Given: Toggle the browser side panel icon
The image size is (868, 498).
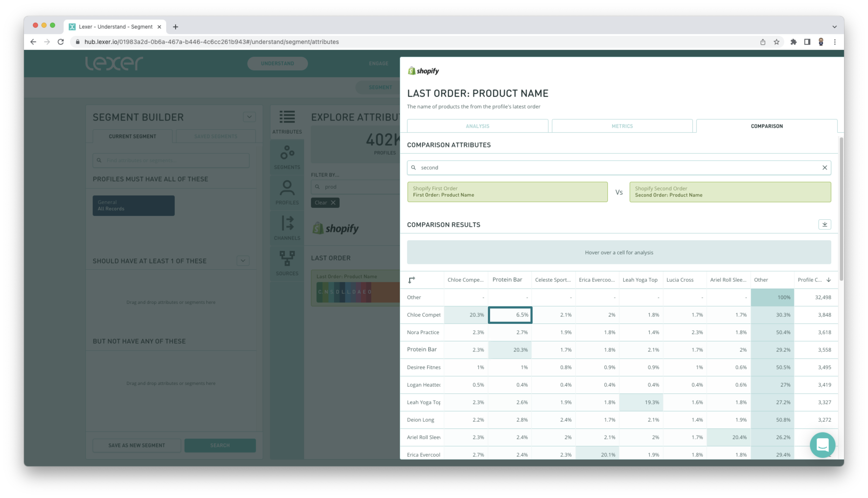Looking at the screenshot, I should click(x=807, y=42).
